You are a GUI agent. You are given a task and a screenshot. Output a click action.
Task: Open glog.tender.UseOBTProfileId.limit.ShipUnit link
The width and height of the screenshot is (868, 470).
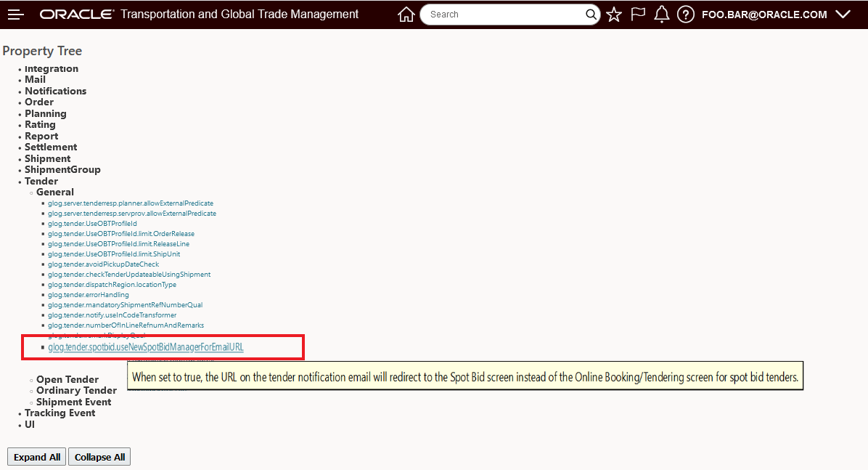113,254
